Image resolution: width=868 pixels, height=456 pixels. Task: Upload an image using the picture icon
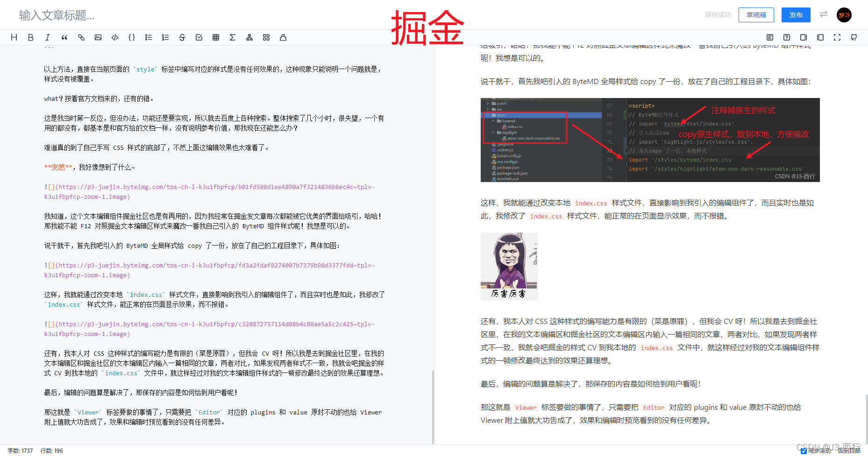pos(98,37)
